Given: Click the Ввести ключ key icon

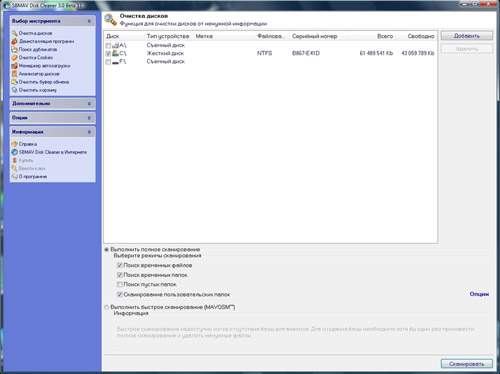Looking at the screenshot, I should tap(14, 168).
